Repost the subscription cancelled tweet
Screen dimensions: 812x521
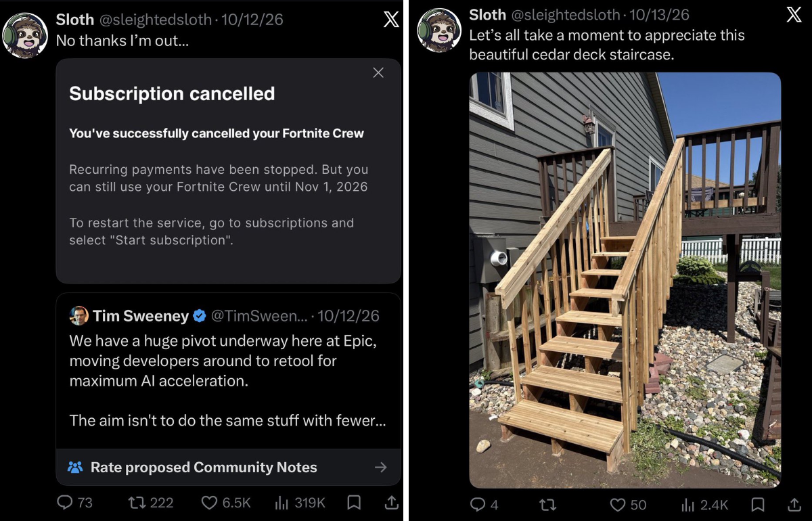pos(151,503)
